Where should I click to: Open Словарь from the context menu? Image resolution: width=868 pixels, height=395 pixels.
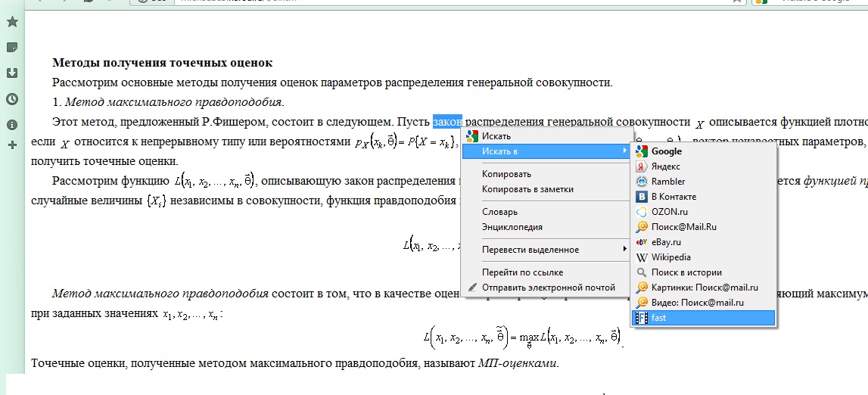[x=547, y=212]
